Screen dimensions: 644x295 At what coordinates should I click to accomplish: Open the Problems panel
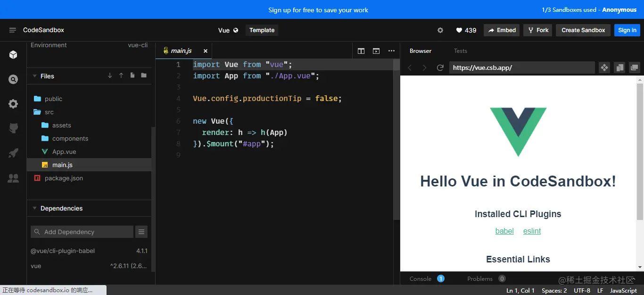pyautogui.click(x=486, y=279)
